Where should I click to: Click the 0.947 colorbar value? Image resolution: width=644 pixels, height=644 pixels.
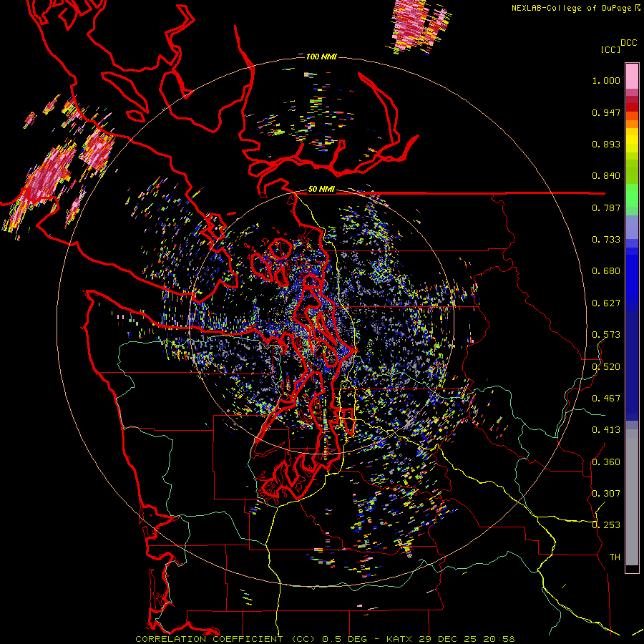[x=606, y=112]
